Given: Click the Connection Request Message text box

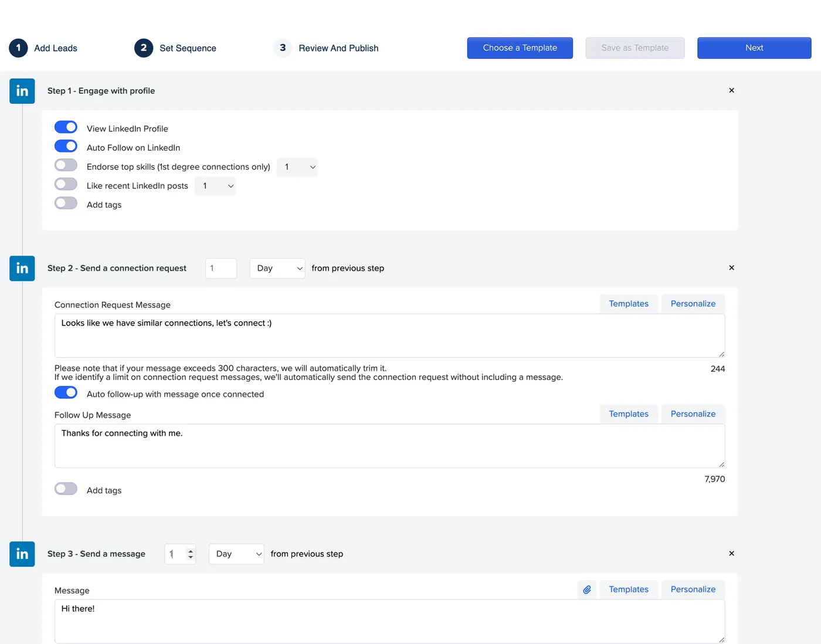Looking at the screenshot, I should (389, 335).
